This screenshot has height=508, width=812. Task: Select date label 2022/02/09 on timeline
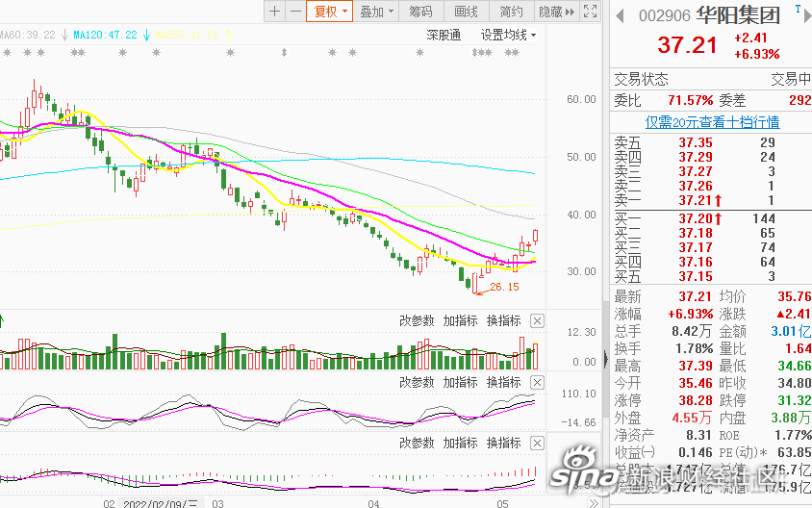(x=161, y=503)
